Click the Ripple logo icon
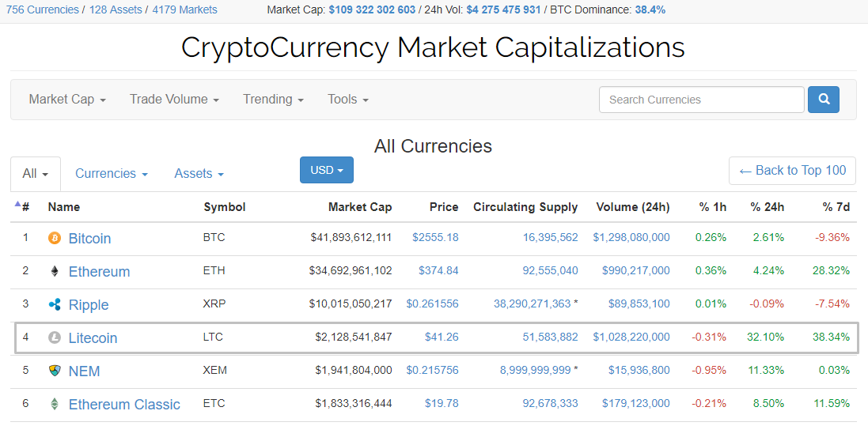Viewport: 868px width, 426px height. pos(55,304)
